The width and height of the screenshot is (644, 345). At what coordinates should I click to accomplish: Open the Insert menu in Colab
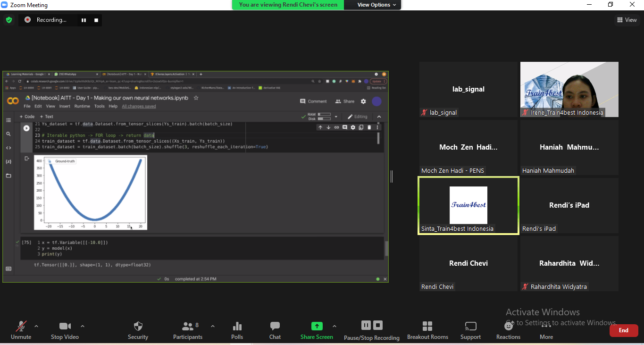click(x=65, y=106)
